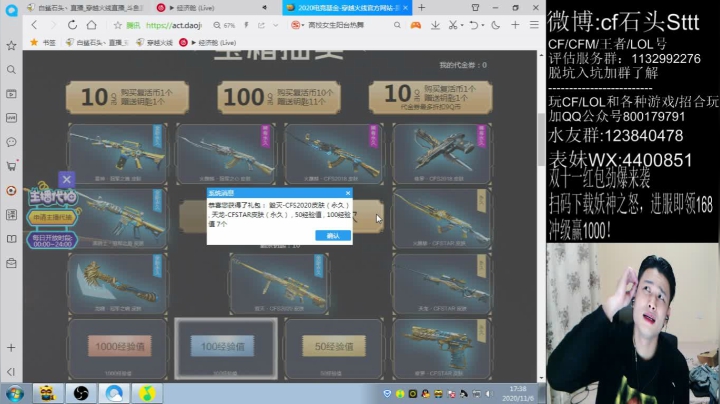Click the share icon in address bar
Image resolution: width=720 pixels, height=404 pixels.
(261, 25)
